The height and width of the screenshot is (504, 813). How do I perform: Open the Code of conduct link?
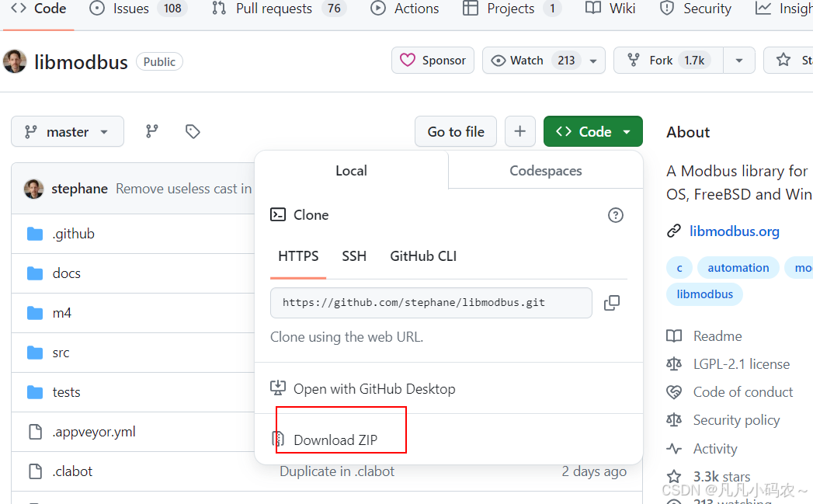[x=743, y=392]
